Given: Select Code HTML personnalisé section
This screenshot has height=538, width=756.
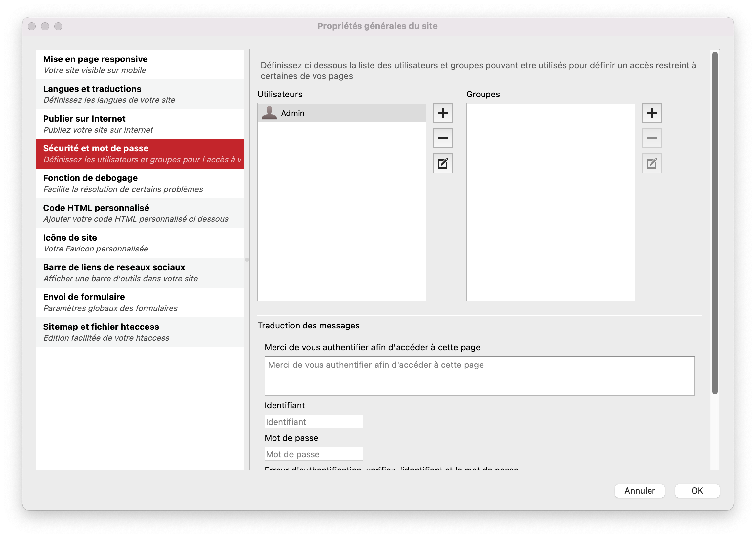Looking at the screenshot, I should (140, 213).
